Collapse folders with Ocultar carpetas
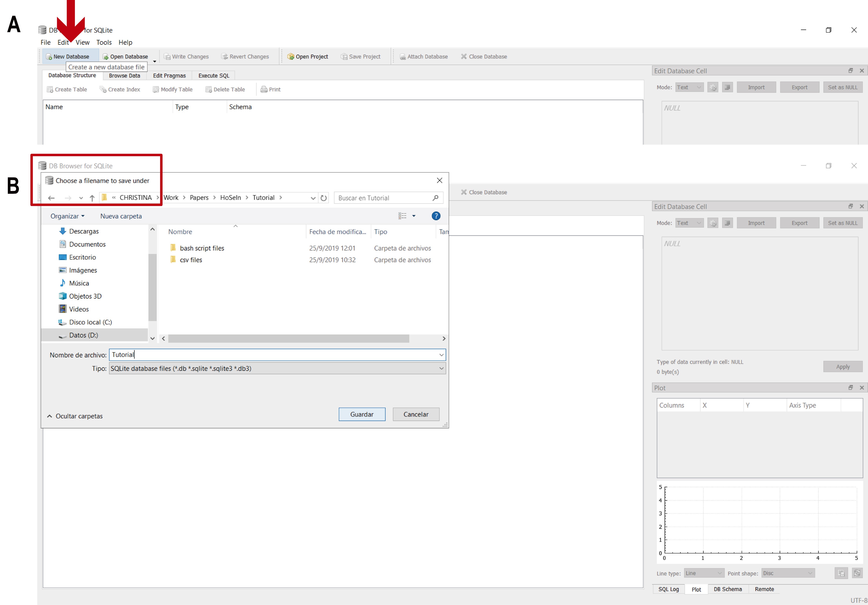This screenshot has height=605, width=868. (75, 416)
